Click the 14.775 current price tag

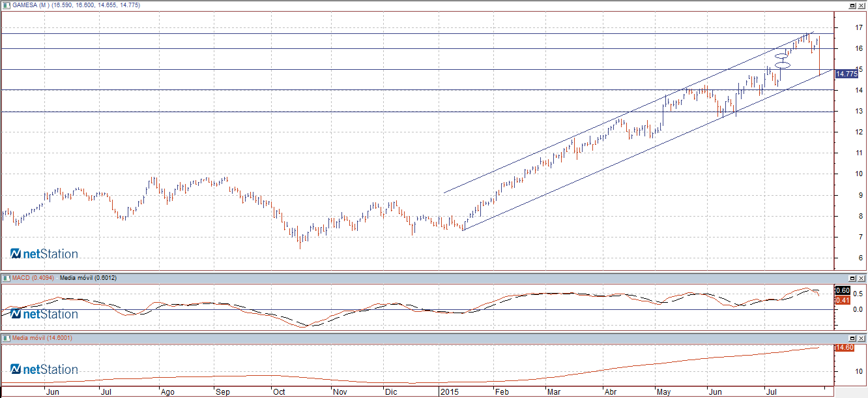pyautogui.click(x=846, y=74)
